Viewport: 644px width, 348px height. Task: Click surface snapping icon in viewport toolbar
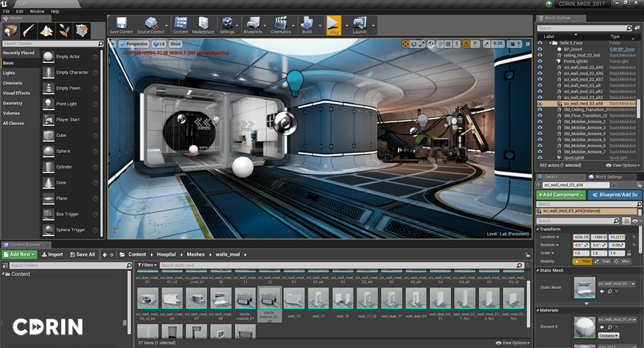[x=440, y=44]
